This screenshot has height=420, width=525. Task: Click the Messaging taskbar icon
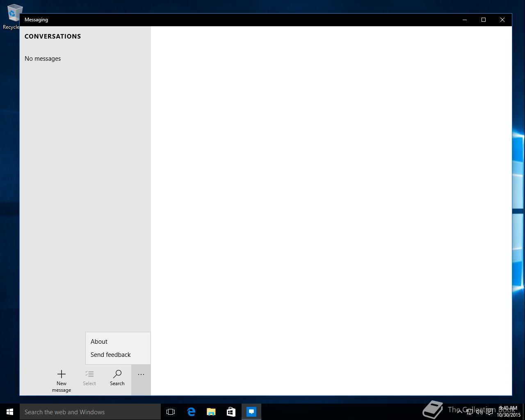point(251,412)
